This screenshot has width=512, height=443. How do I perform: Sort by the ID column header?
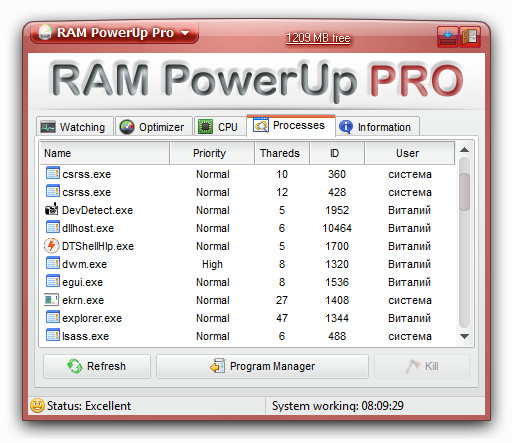(x=337, y=153)
